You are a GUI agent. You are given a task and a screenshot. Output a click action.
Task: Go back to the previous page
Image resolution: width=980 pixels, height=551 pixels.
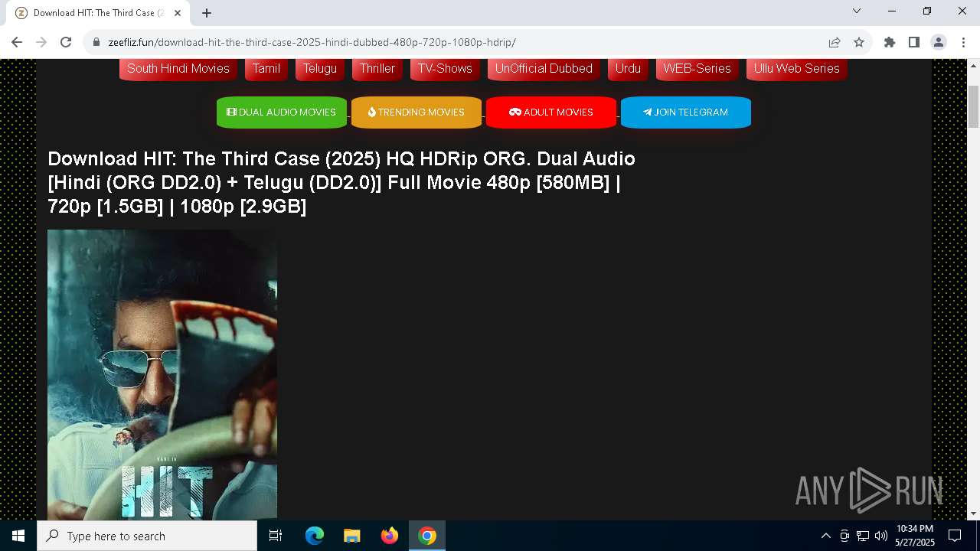coord(17,42)
